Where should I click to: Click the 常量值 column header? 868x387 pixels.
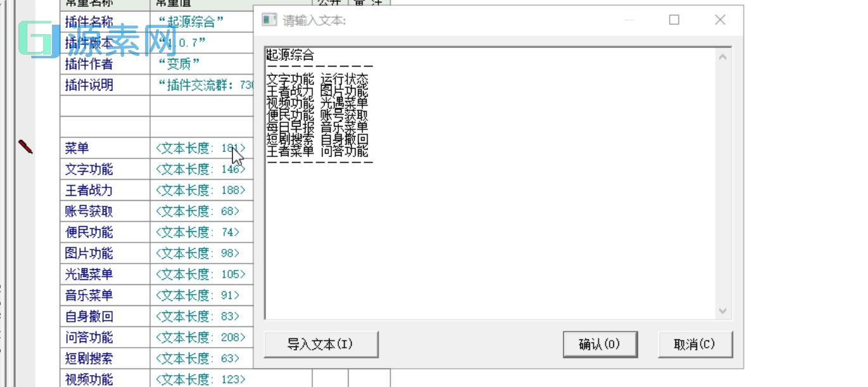(171, 3)
